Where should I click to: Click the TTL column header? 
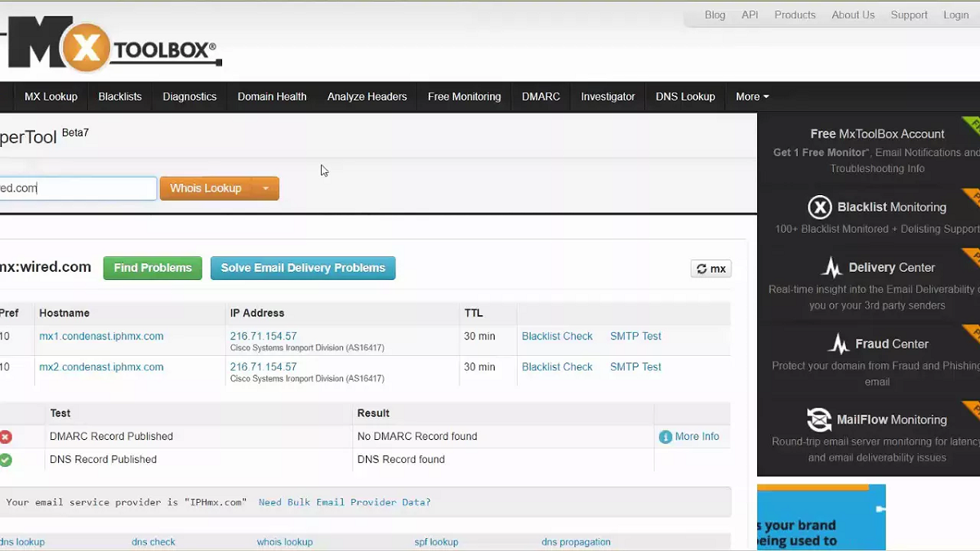[x=474, y=313]
